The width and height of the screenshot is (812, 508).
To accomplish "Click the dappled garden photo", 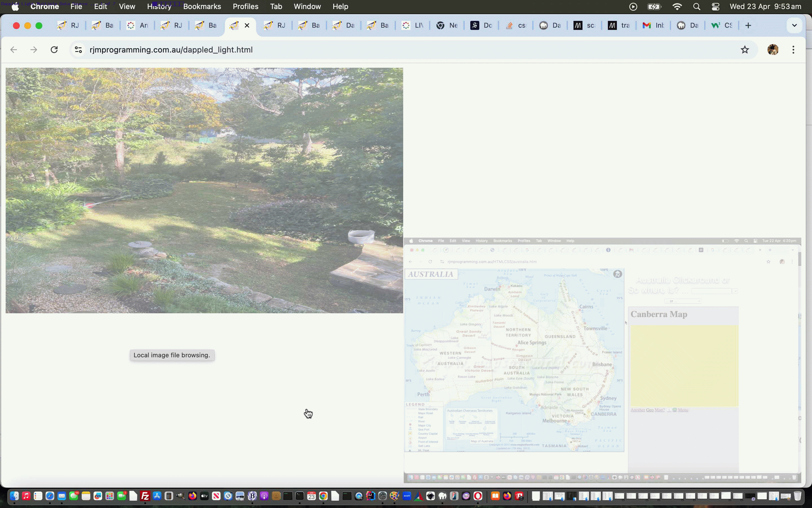I will (204, 190).
